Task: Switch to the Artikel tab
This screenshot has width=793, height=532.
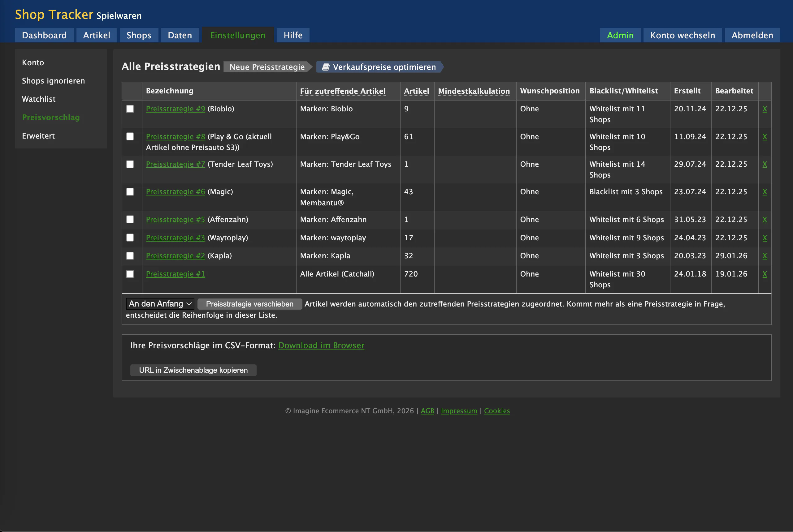Action: (x=96, y=35)
